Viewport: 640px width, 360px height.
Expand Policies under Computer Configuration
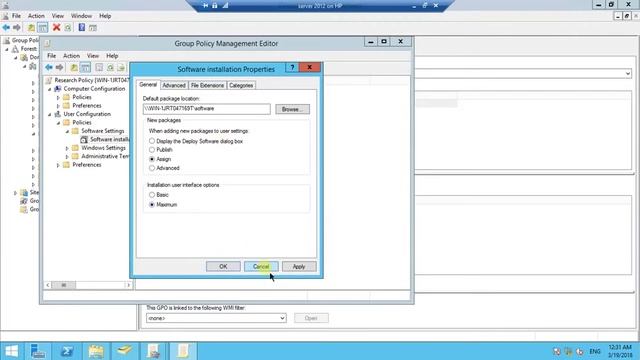tap(58, 98)
